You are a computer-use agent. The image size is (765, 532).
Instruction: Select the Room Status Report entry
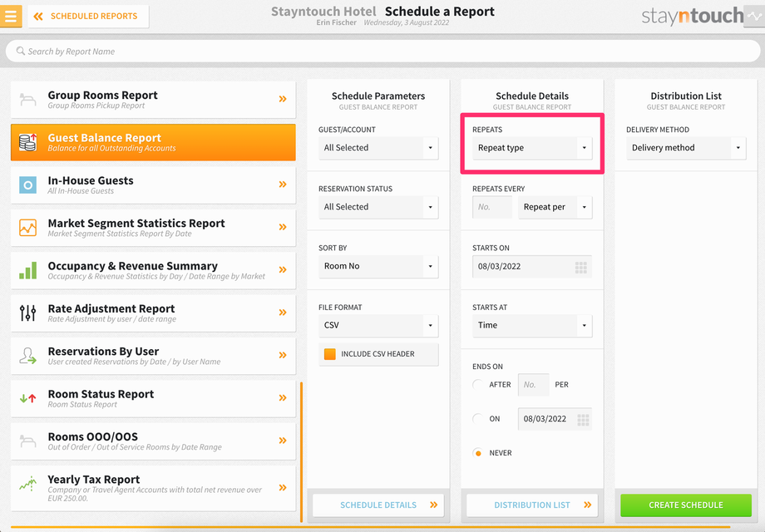153,398
